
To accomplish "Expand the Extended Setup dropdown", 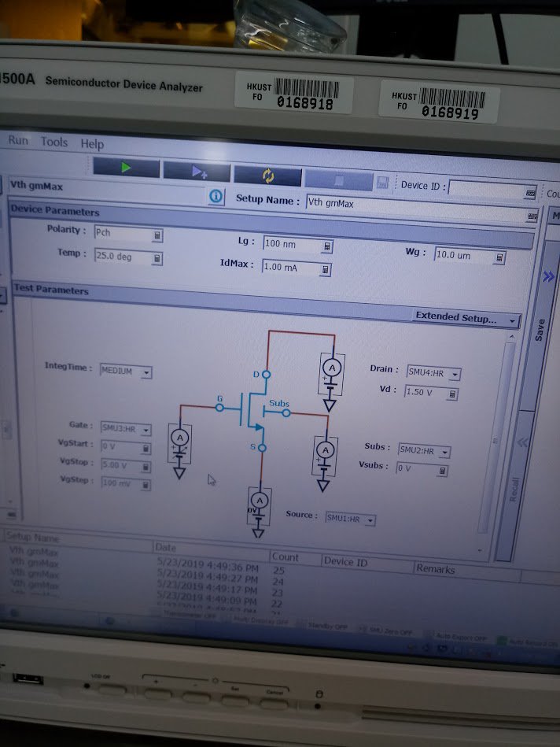I will coord(466,318).
